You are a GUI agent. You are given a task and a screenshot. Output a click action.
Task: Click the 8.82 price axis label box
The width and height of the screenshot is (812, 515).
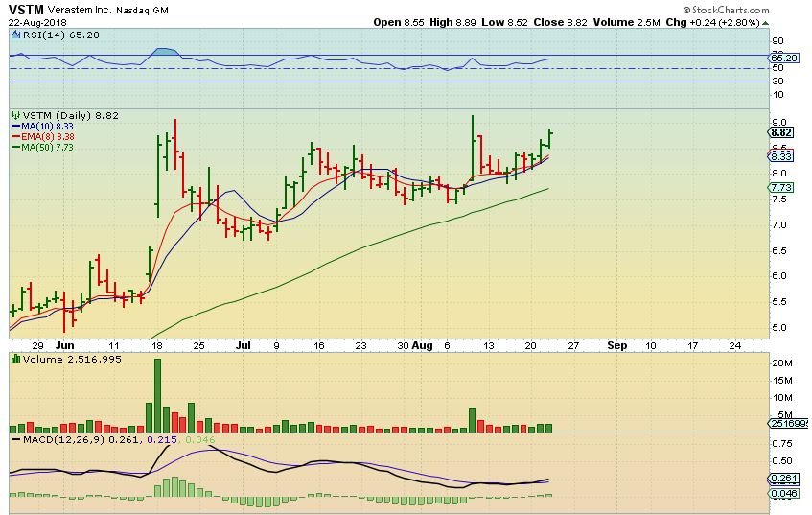coord(781,132)
